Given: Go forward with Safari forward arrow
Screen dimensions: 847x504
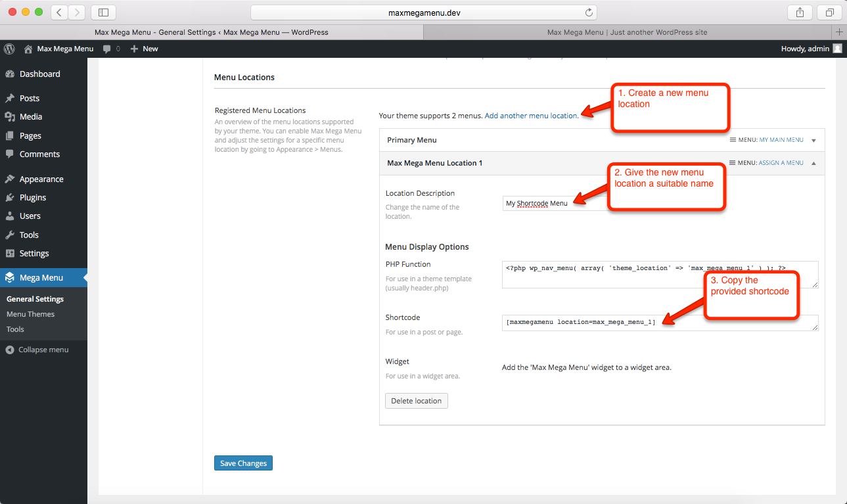Looking at the screenshot, I should coord(76,12).
